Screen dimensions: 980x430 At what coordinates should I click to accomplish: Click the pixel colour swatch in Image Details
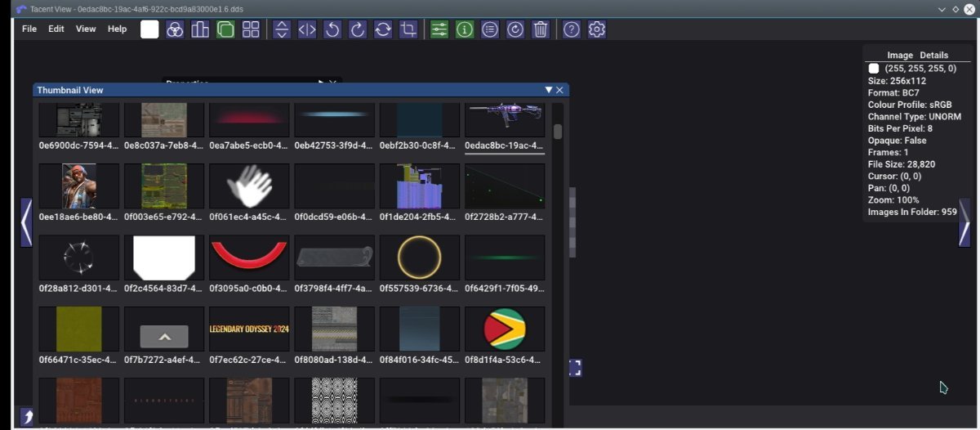click(874, 69)
